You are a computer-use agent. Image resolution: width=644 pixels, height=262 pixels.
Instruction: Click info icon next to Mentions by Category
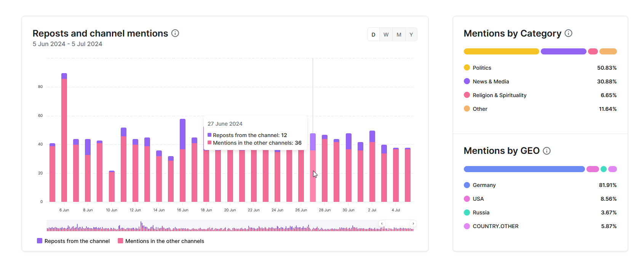pos(568,34)
